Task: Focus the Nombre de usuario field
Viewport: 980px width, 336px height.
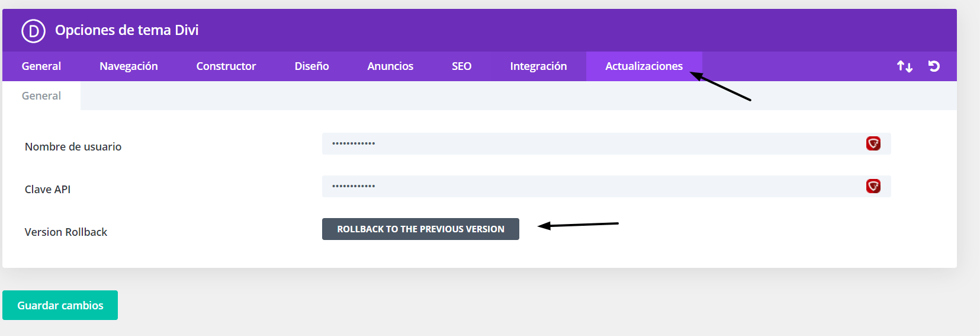Action: tap(606, 143)
